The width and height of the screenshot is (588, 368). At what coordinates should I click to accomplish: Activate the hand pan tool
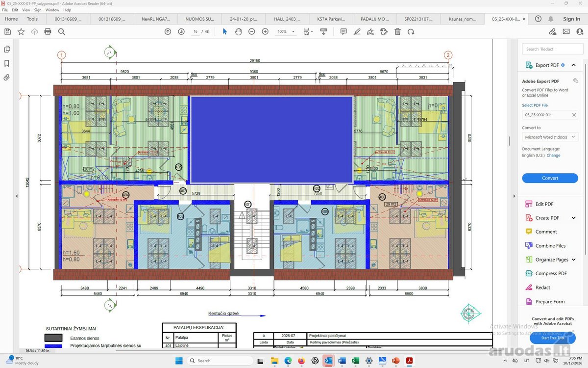tap(238, 31)
